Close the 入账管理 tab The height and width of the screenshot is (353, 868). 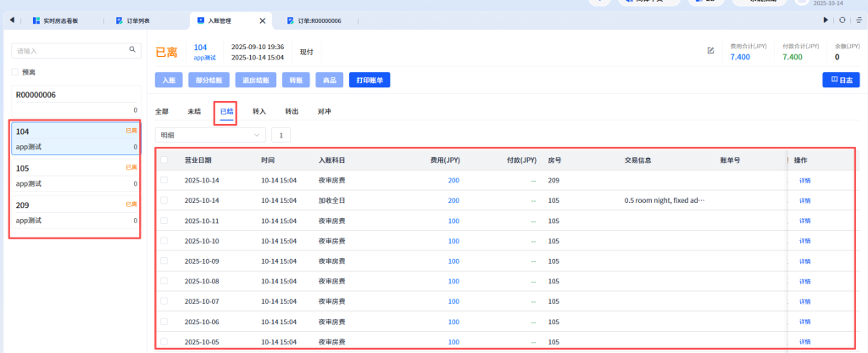tap(262, 20)
